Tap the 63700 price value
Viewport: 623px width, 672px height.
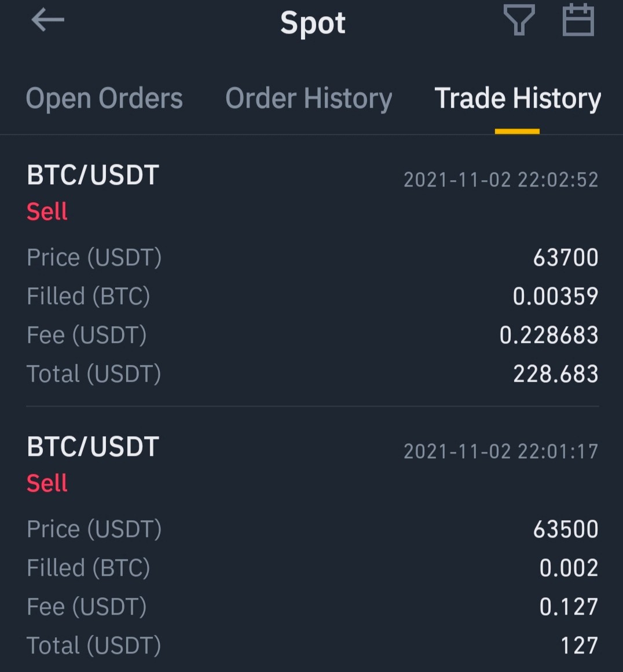coord(566,258)
